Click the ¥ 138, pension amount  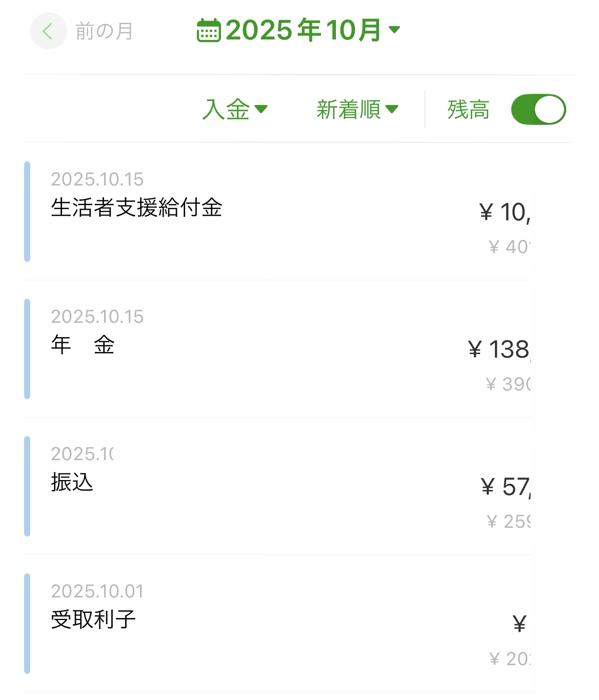click(499, 349)
